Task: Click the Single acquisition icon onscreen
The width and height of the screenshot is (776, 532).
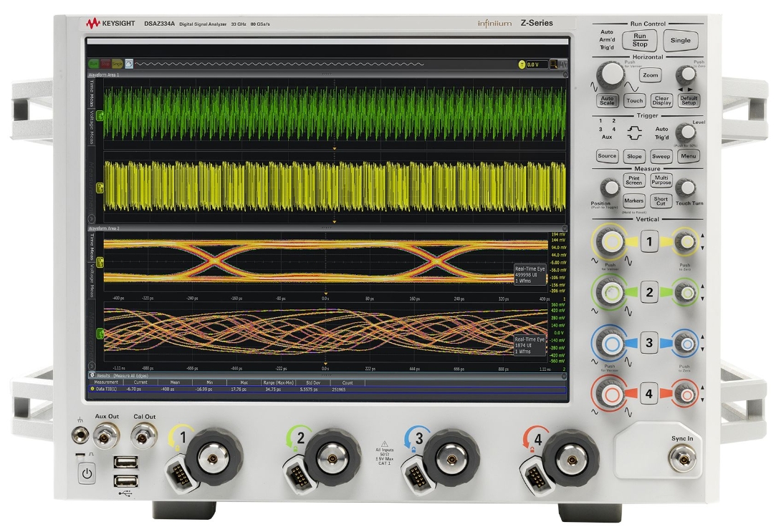Action: coord(117,64)
